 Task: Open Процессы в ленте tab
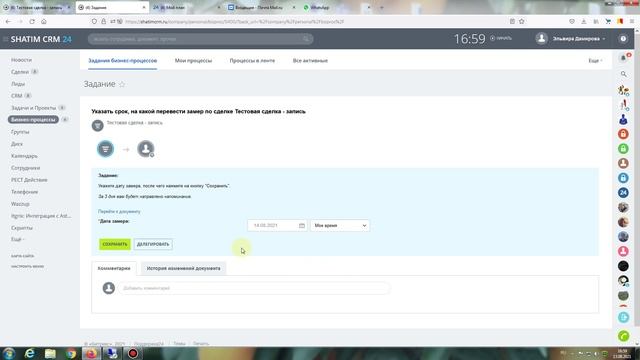pos(252,60)
